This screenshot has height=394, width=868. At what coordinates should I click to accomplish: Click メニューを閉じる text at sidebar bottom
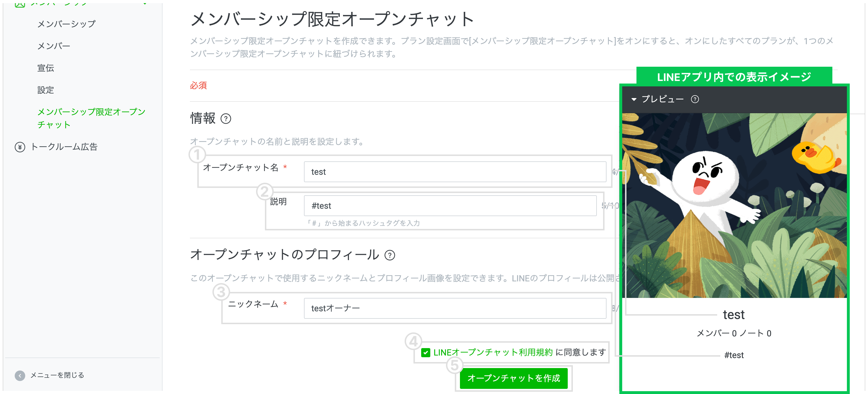pyautogui.click(x=57, y=375)
